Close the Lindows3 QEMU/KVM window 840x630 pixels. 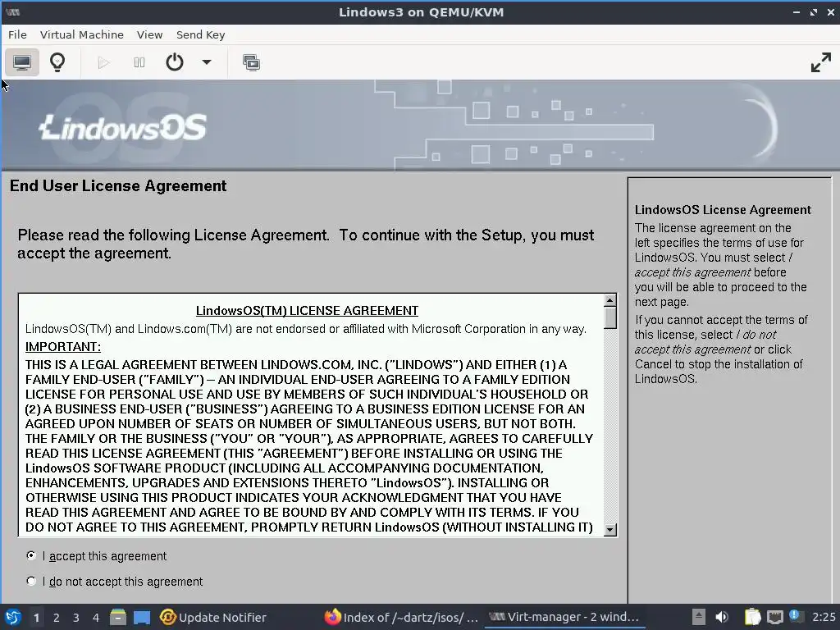coord(831,11)
